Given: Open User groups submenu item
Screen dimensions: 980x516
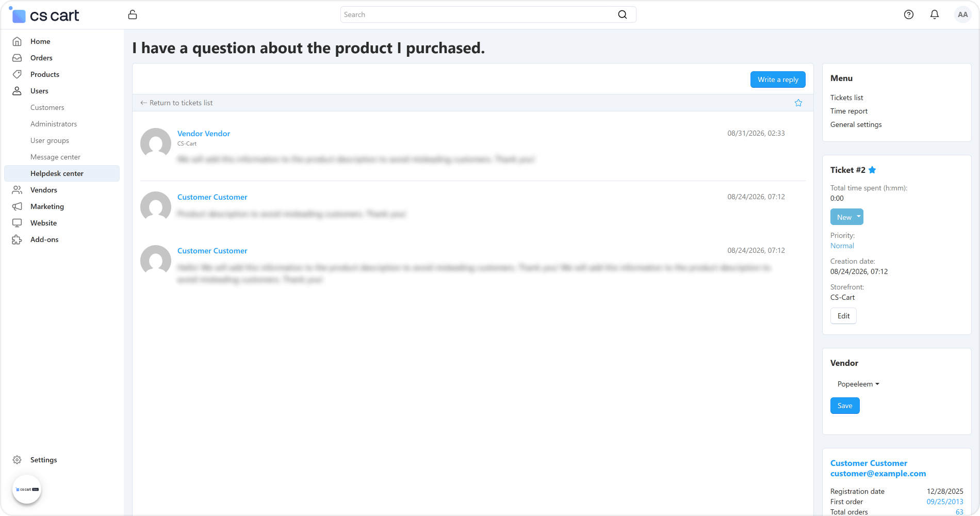Looking at the screenshot, I should (x=50, y=140).
